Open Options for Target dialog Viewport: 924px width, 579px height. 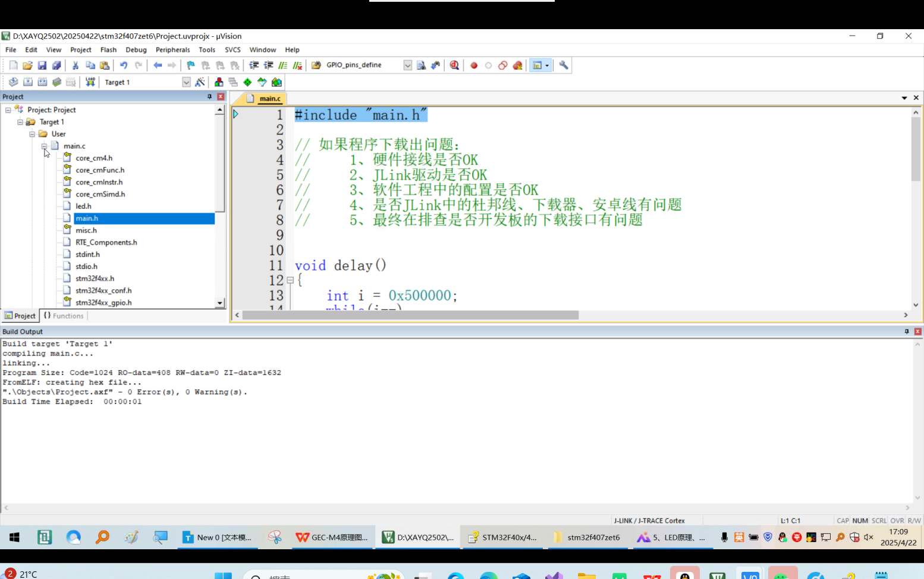click(200, 82)
